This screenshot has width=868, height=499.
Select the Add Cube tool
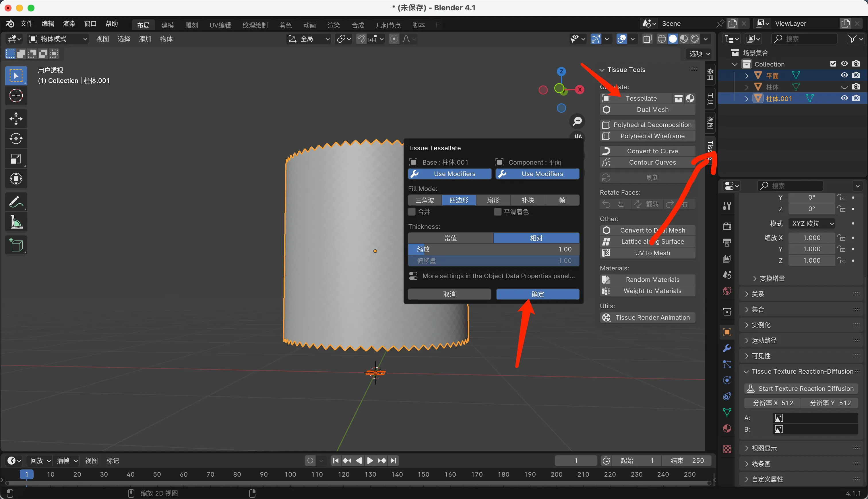(16, 245)
